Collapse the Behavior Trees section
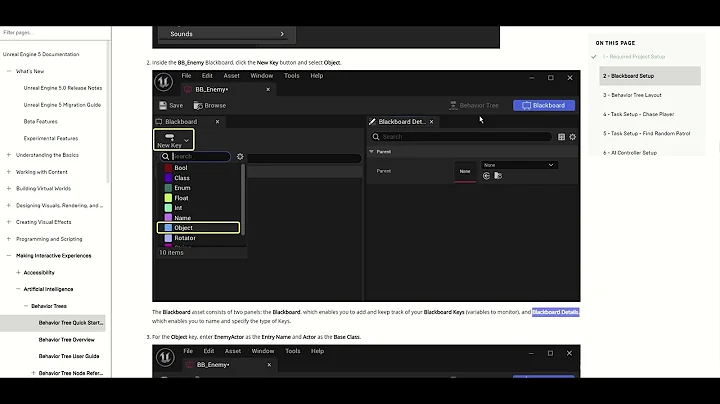The image size is (720, 404). tap(26, 306)
